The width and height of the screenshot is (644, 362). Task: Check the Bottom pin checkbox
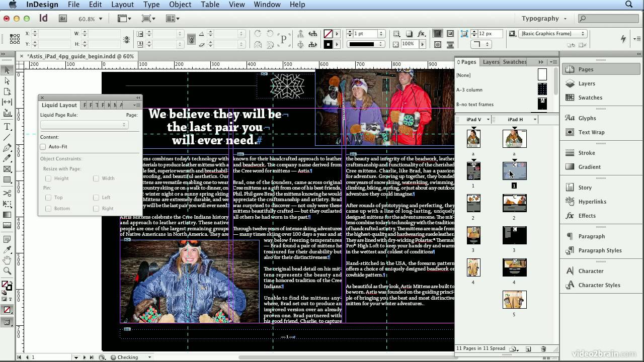48,209
